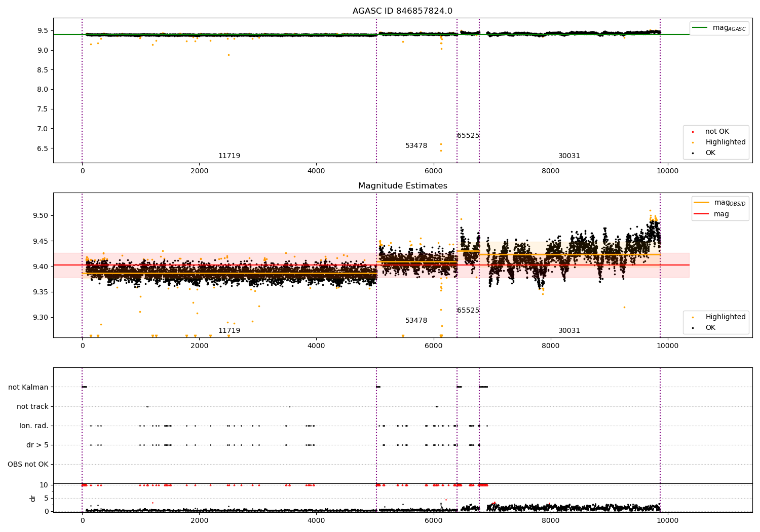Select "OK" legend entry in Magnitude Estimates plot

(710, 328)
